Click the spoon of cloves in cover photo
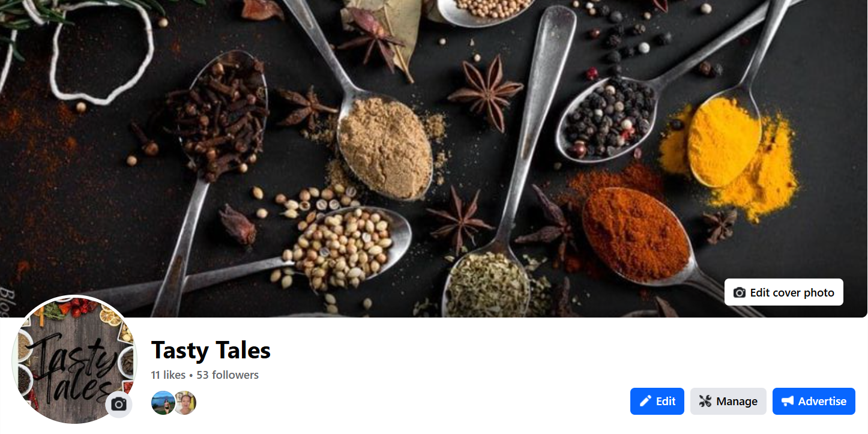Viewport: 868px width, 434px height. click(x=217, y=114)
